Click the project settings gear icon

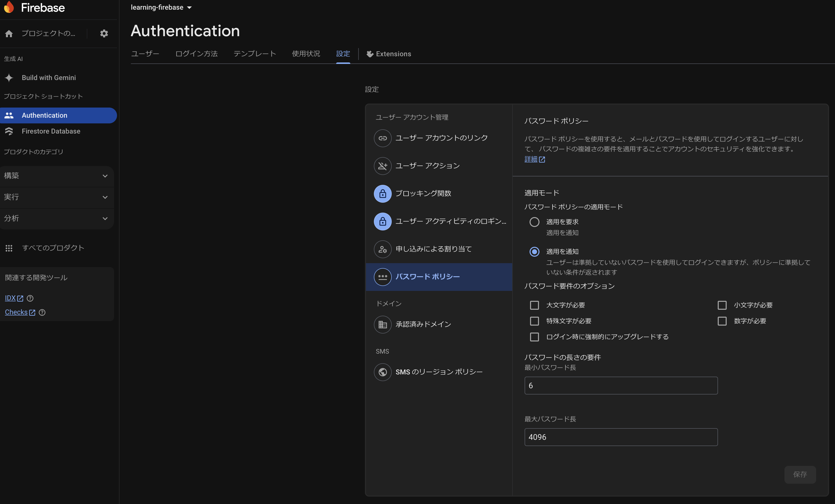pyautogui.click(x=104, y=33)
